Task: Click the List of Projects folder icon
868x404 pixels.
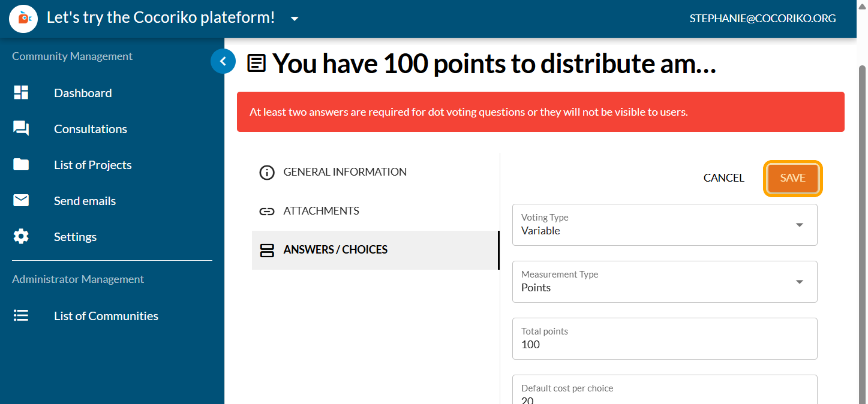Action: tap(21, 165)
